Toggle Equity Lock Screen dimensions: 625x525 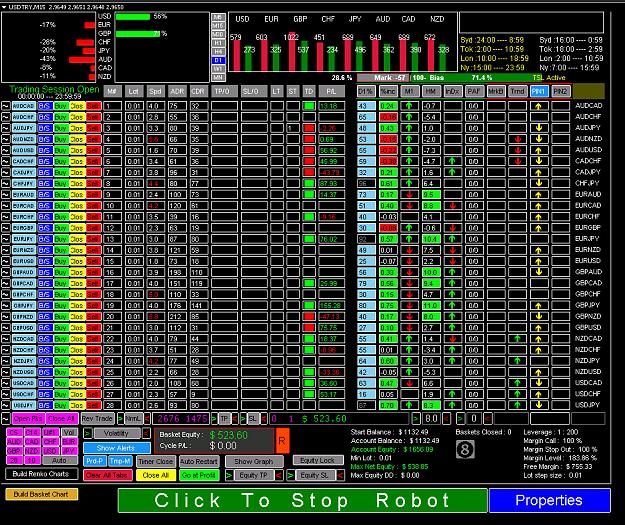point(318,460)
